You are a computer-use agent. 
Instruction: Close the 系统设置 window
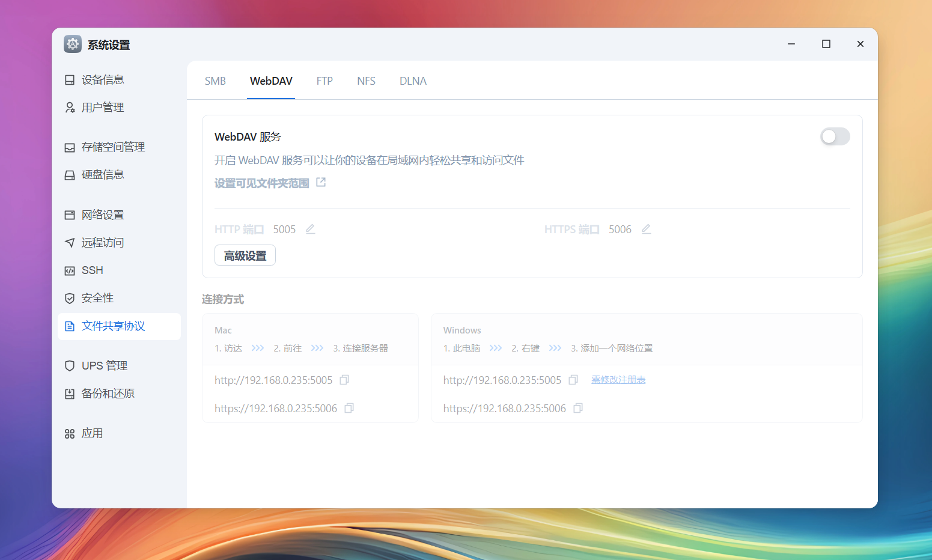[x=860, y=44]
